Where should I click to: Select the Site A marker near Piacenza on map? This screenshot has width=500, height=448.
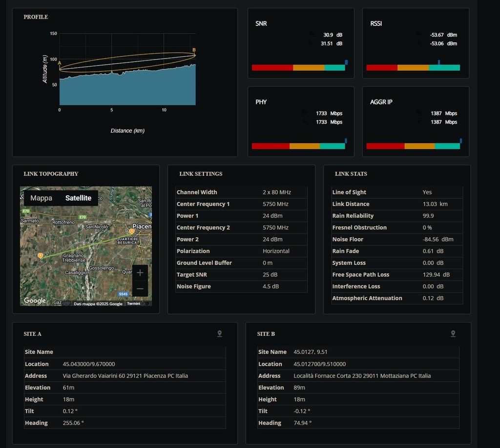click(x=132, y=231)
